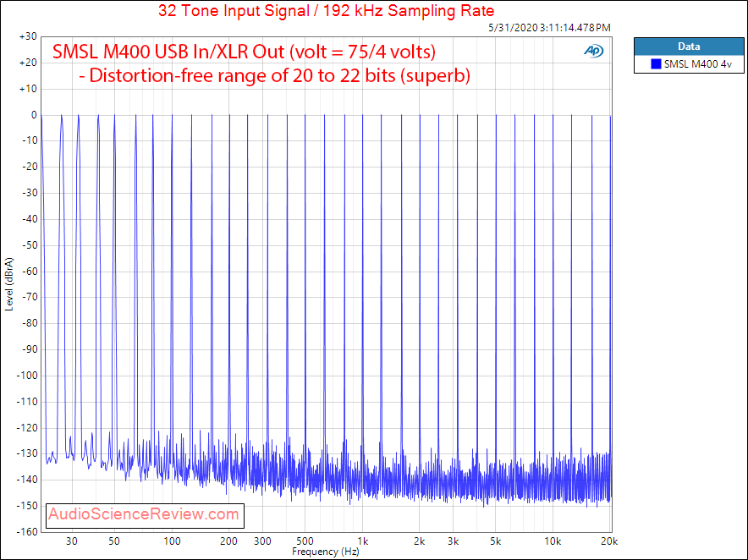
Task: Click the "Level (dBrA)" vertical axis label
Action: (x=9, y=284)
